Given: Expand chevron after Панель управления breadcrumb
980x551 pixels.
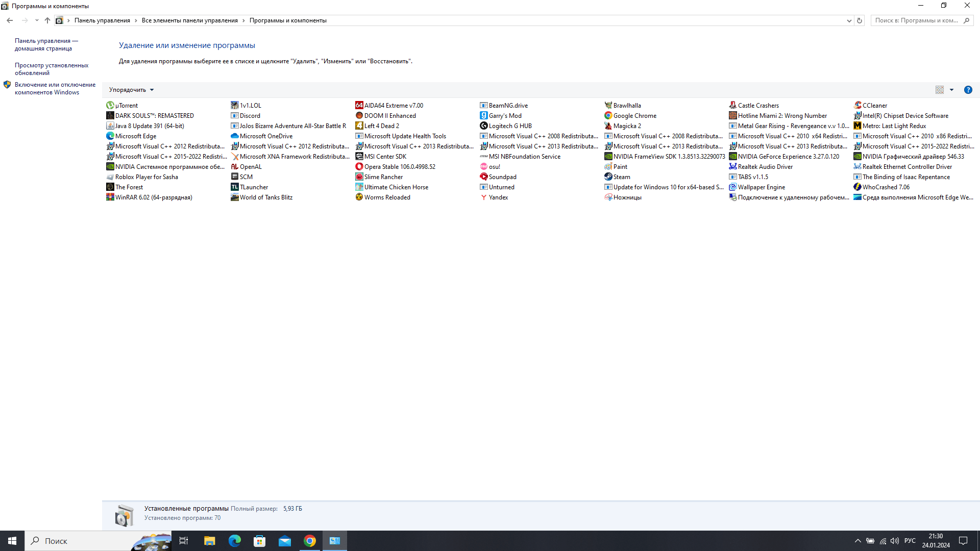Looking at the screenshot, I should (x=136, y=20).
